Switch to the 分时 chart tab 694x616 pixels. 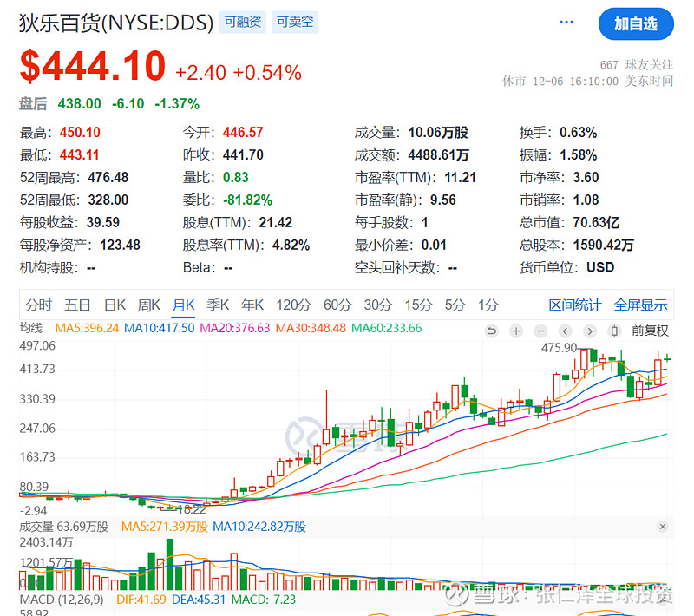pyautogui.click(x=38, y=305)
